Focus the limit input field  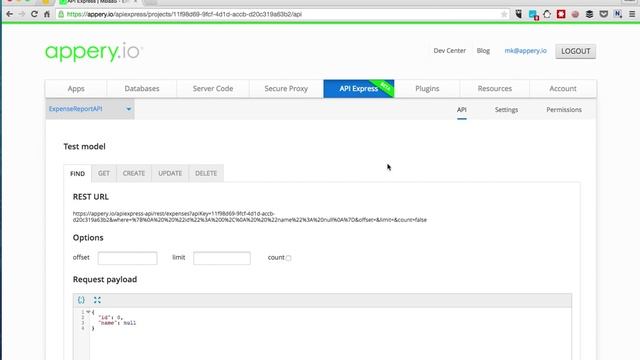222,258
